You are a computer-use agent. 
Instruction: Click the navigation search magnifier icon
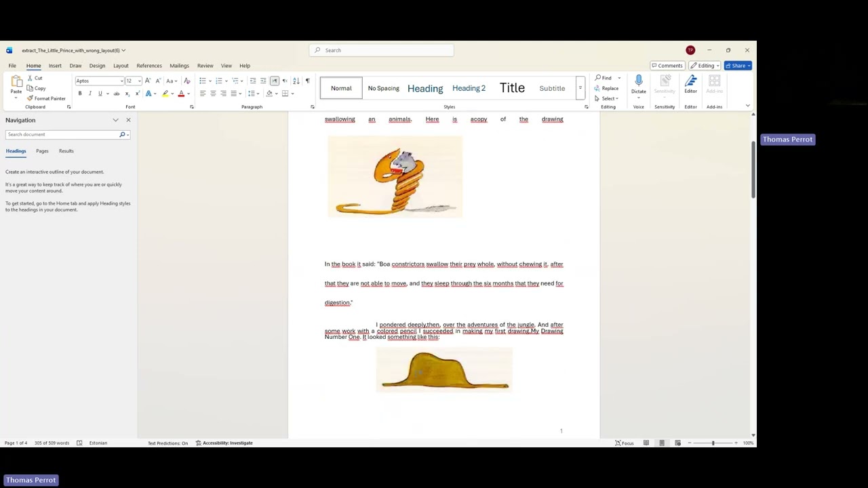[122, 134]
